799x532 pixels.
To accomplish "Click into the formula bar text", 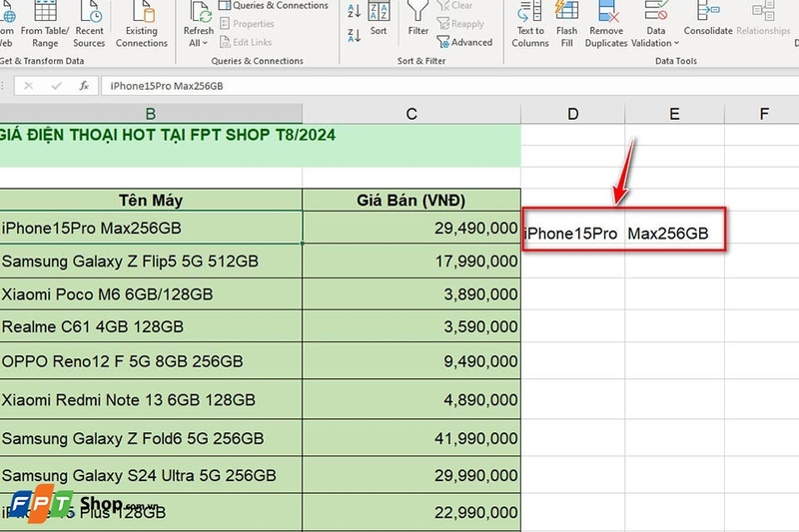I will click(x=167, y=86).
